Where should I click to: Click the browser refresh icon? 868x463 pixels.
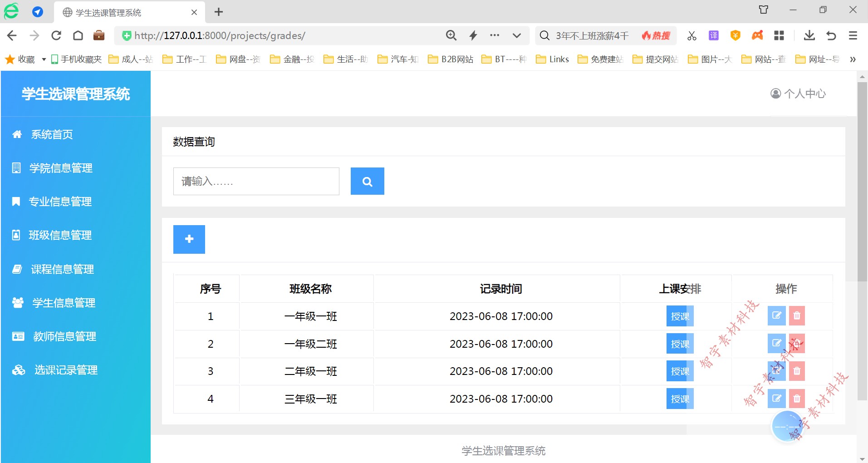coord(56,35)
